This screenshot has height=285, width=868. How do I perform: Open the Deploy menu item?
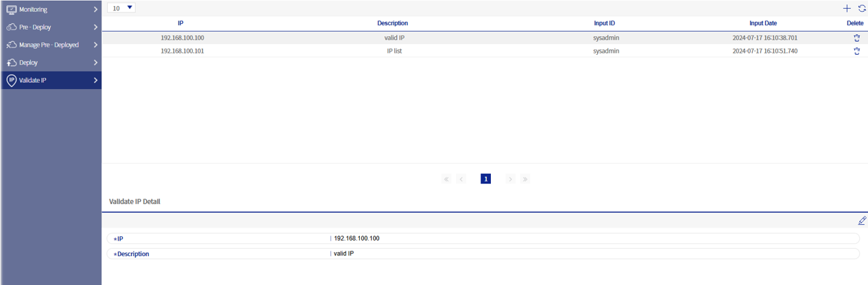coord(29,63)
